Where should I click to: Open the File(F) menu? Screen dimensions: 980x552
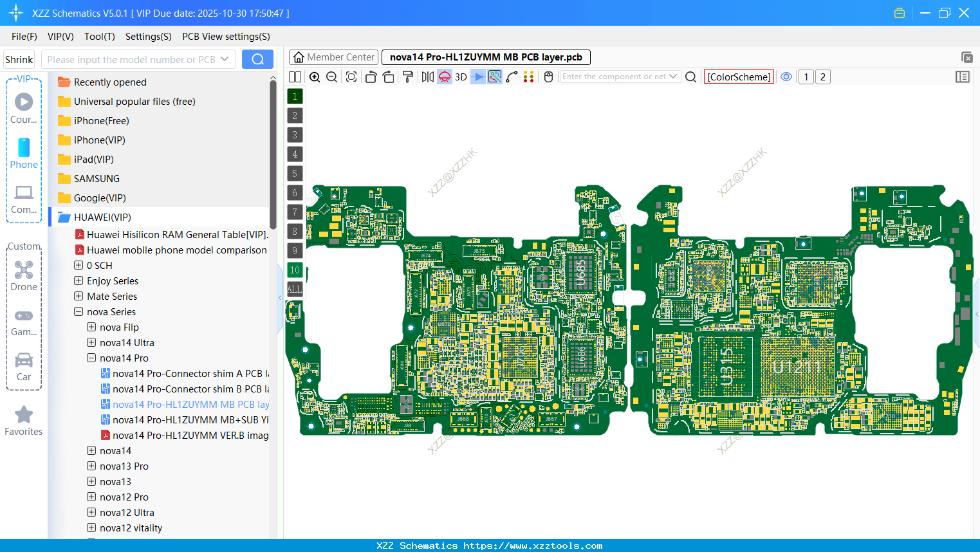[24, 37]
